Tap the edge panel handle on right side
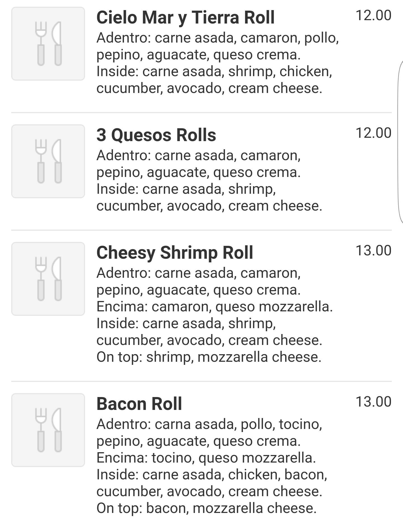403x532 pixels. coord(400,140)
